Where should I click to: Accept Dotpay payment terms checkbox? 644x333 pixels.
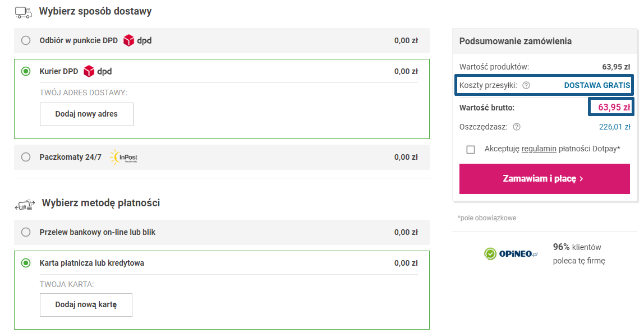click(x=471, y=149)
